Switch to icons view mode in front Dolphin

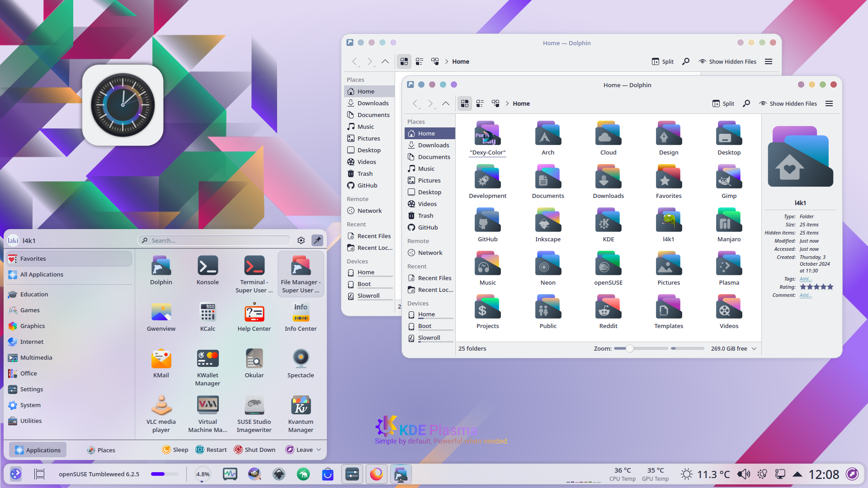465,103
